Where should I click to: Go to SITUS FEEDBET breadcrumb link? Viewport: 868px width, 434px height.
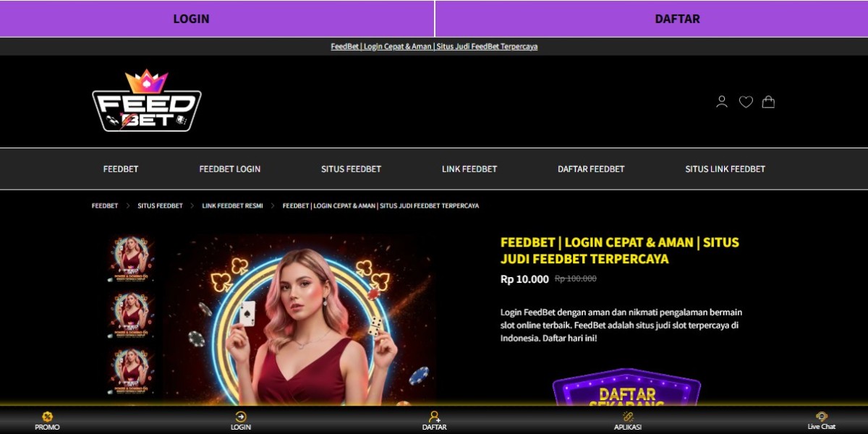click(161, 206)
